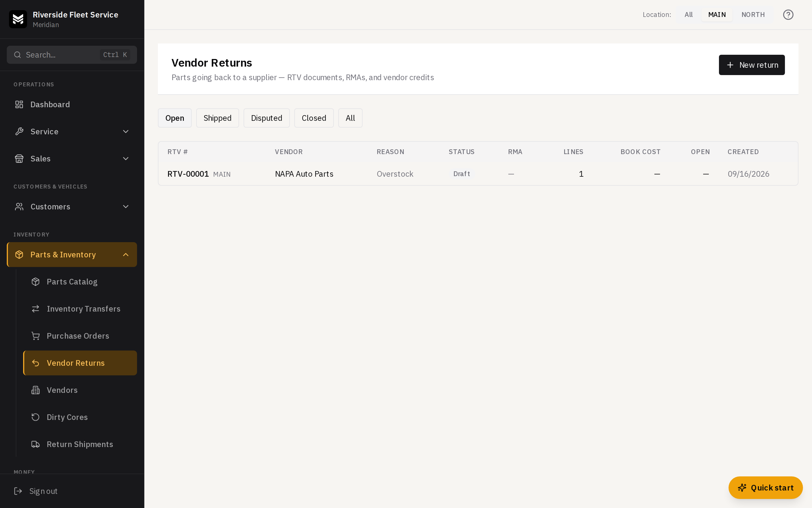
Task: Click the 09/16/2026 created date
Action: [748, 174]
